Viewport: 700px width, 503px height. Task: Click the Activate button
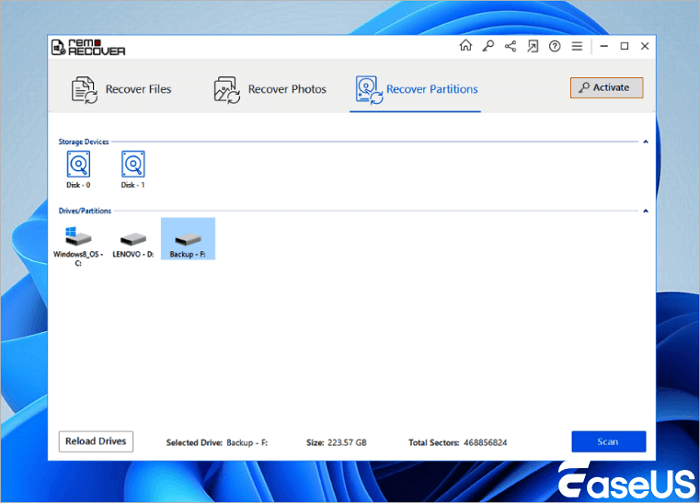(606, 87)
